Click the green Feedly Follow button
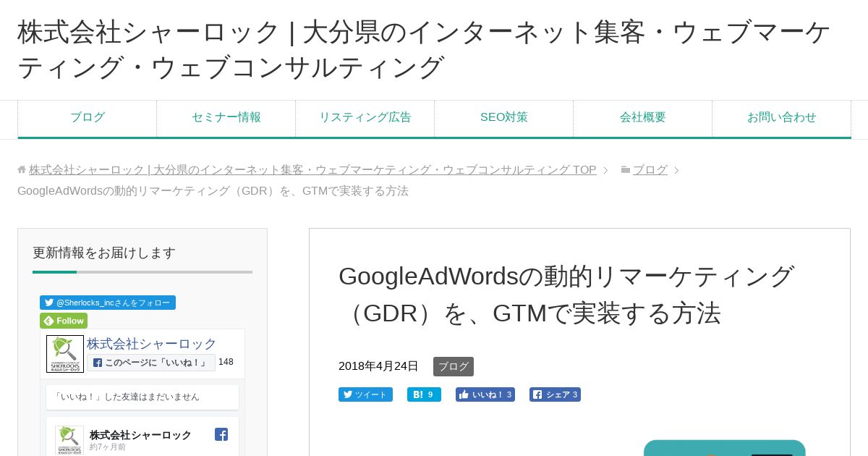Screen dimensions: 868x456 click(x=64, y=321)
